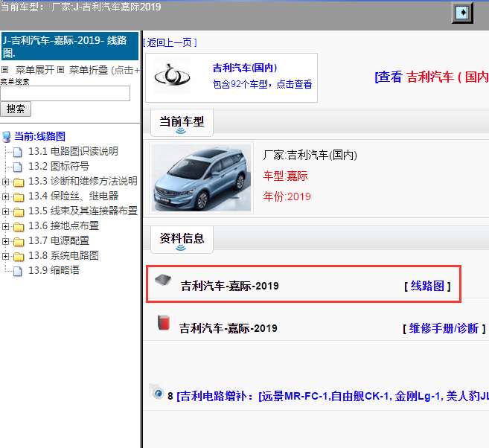This screenshot has height=448, width=489.
Task: Click the blue 嘉际 car thumbnail
Action: coord(201,178)
